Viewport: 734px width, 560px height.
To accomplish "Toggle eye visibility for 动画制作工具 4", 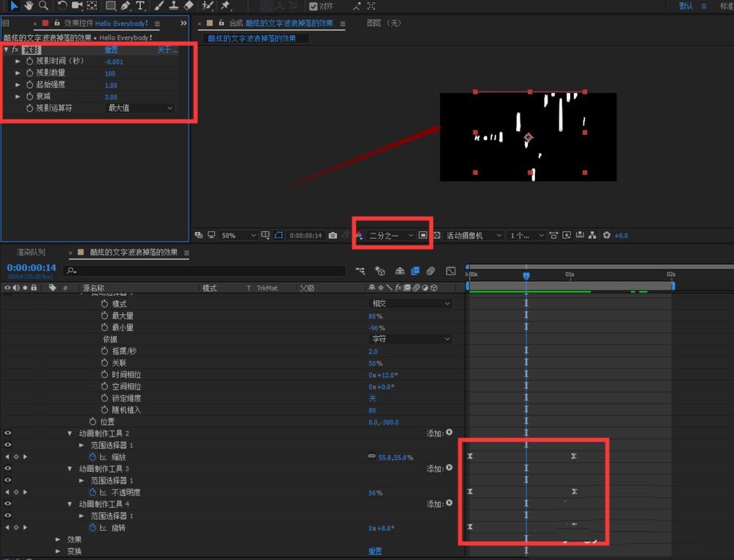I will (8, 504).
